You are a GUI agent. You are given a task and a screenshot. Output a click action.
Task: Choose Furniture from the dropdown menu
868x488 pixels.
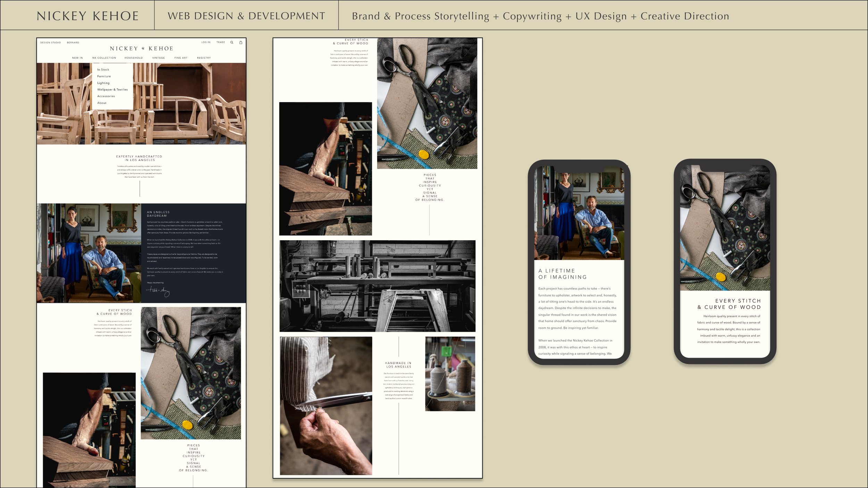click(104, 76)
